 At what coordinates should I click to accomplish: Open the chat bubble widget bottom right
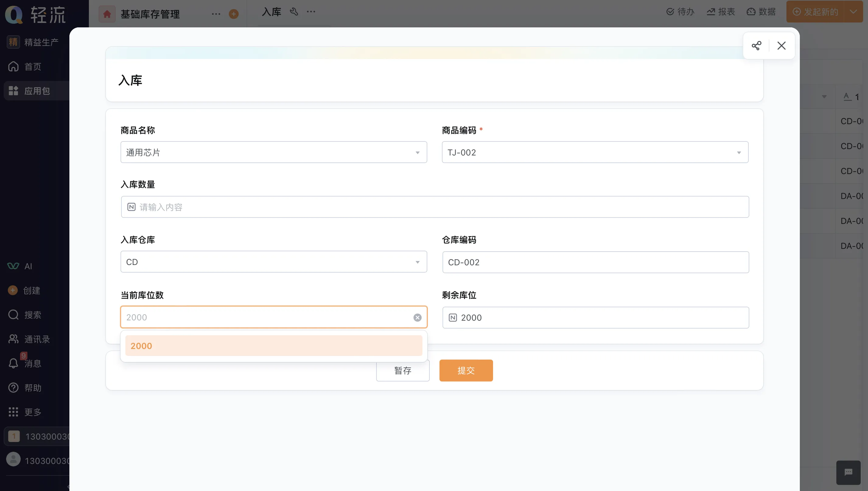click(848, 472)
